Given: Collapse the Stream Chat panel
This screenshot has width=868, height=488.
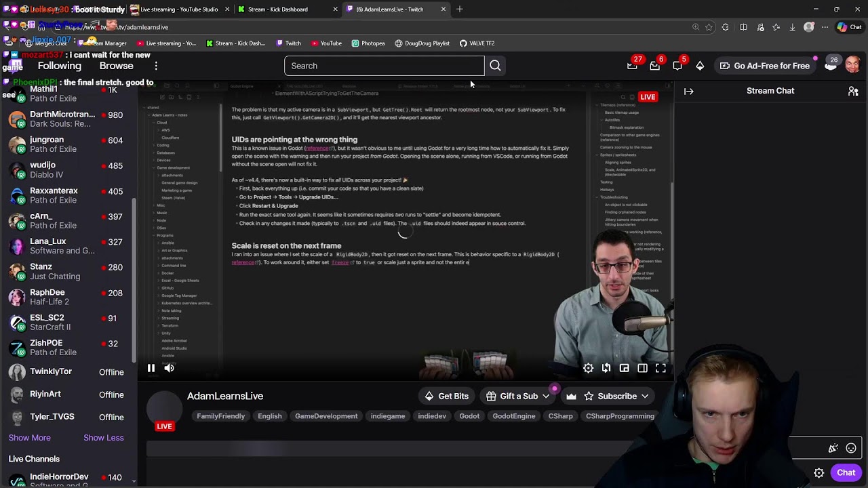Looking at the screenshot, I should tap(689, 91).
